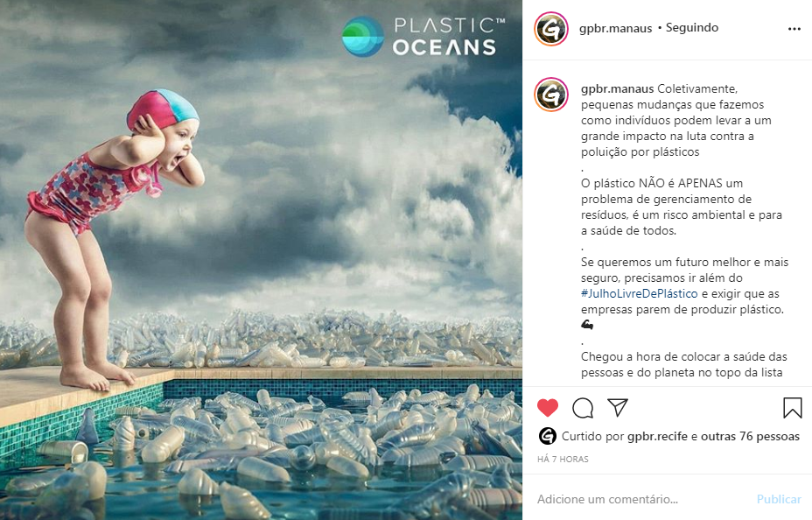Screen dimensions: 812x520
Task: Open the three-dot more options menu
Action: point(794,29)
